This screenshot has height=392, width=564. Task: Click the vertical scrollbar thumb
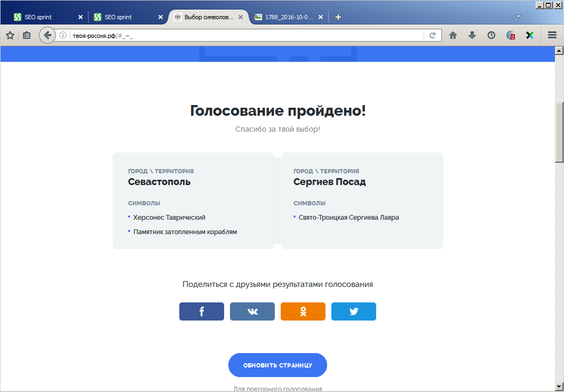[x=559, y=132]
